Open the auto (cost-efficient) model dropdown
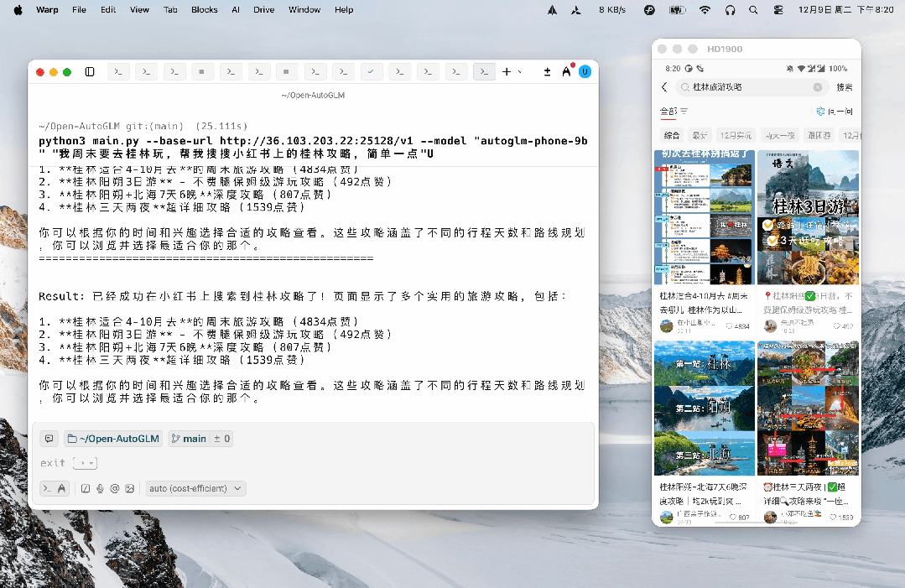This screenshot has height=588, width=905. (196, 488)
